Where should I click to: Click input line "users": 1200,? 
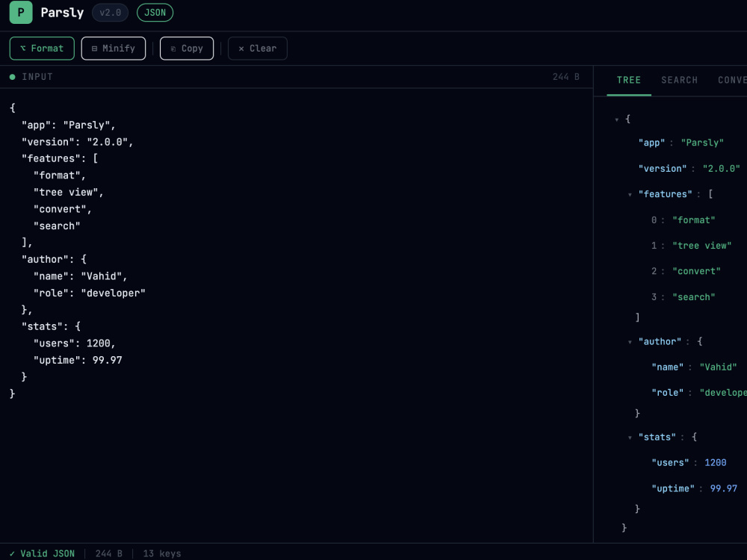click(74, 343)
